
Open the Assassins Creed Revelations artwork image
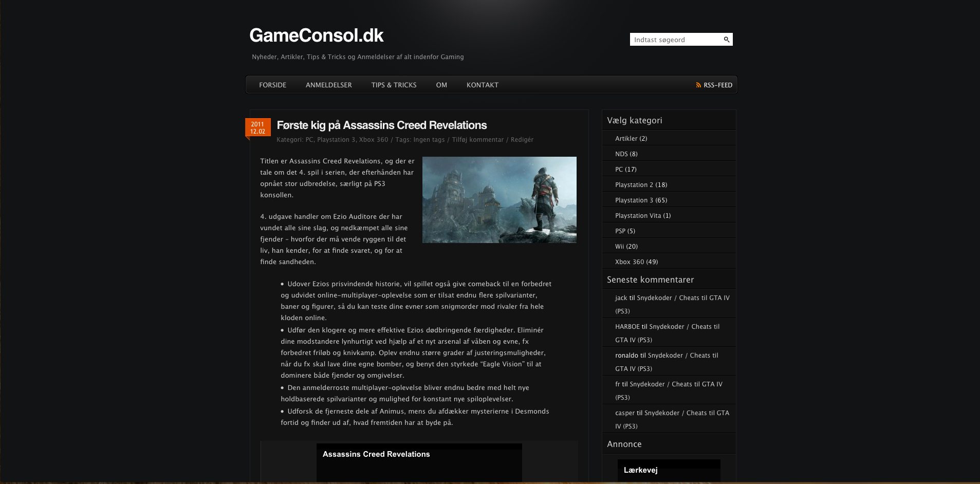(500, 200)
